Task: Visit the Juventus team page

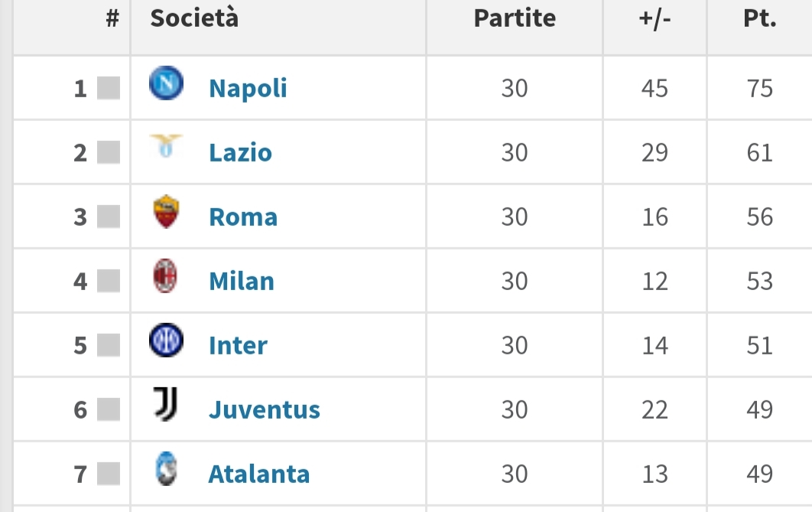Action: [x=265, y=410]
